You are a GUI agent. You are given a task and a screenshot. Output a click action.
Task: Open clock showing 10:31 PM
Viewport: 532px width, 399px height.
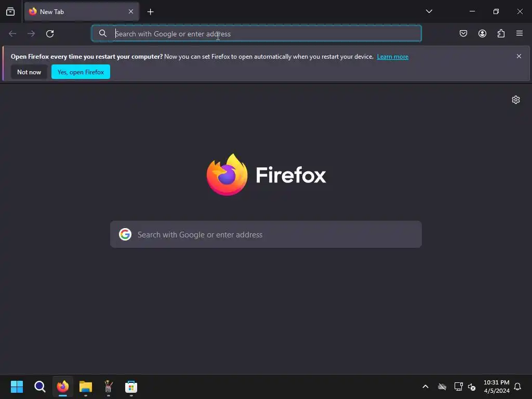pos(496,387)
